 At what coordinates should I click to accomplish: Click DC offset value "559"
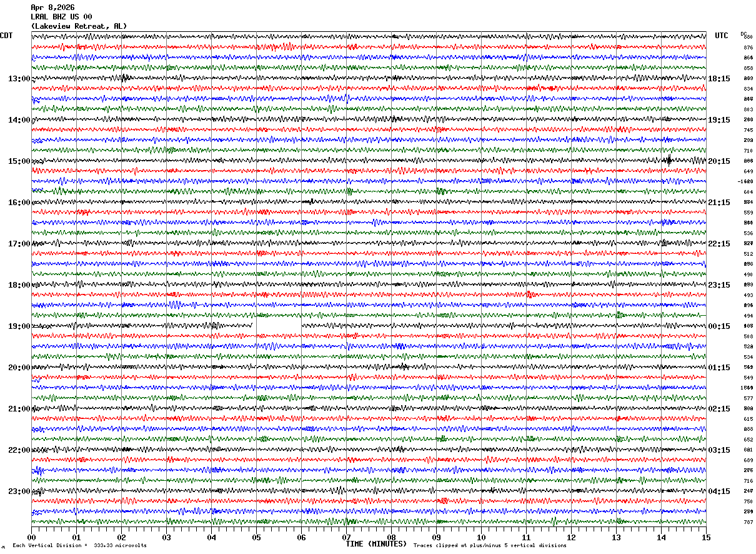[748, 213]
